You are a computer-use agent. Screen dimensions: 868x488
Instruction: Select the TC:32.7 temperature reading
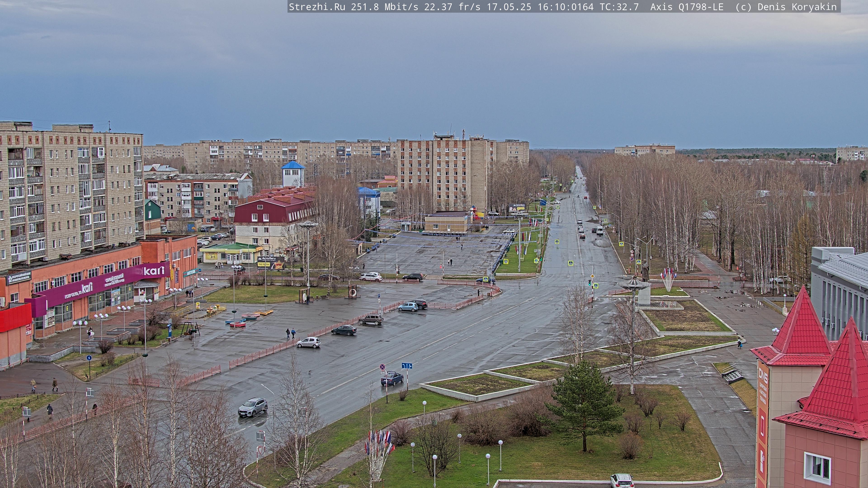click(x=619, y=7)
